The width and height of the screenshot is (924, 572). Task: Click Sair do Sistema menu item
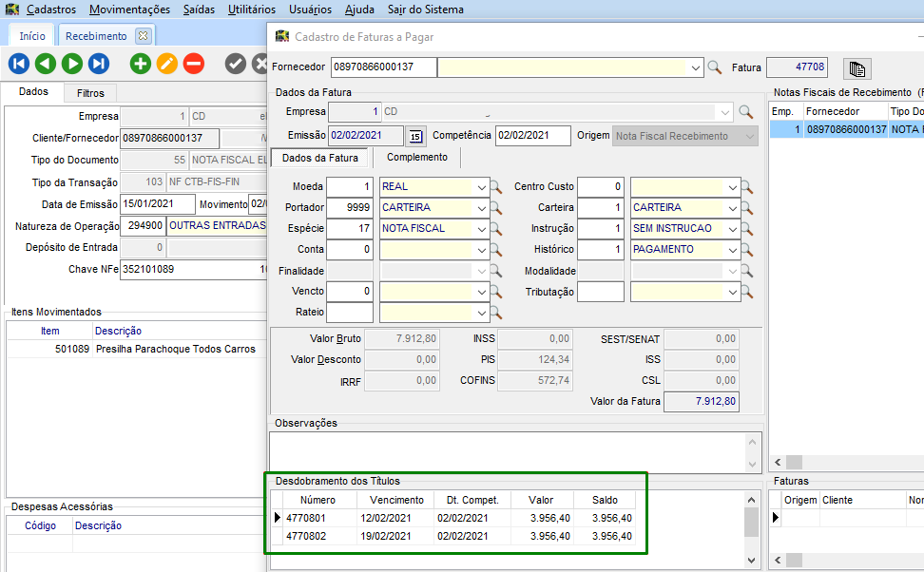coord(426,10)
